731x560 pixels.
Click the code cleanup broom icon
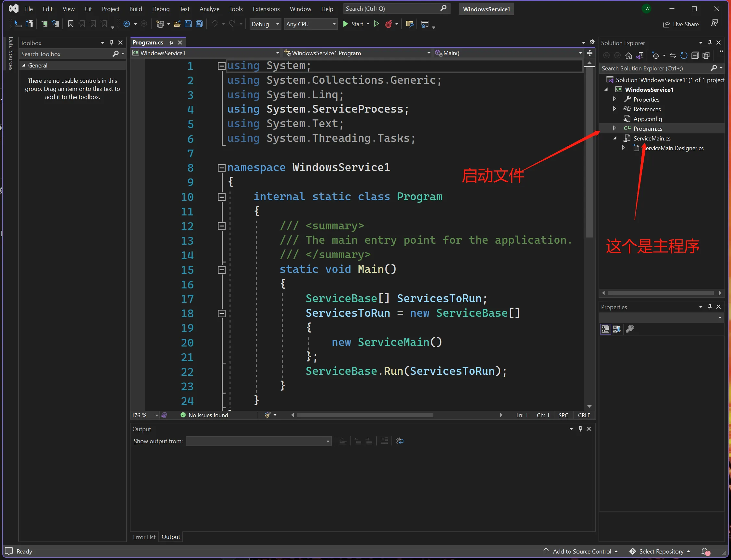click(267, 415)
